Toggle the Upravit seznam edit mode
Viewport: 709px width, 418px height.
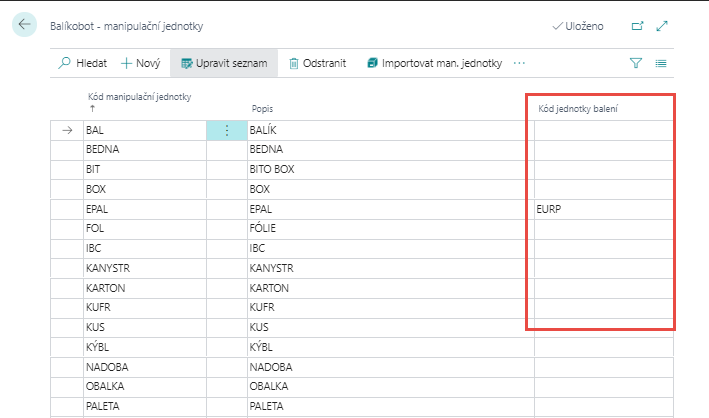(224, 63)
